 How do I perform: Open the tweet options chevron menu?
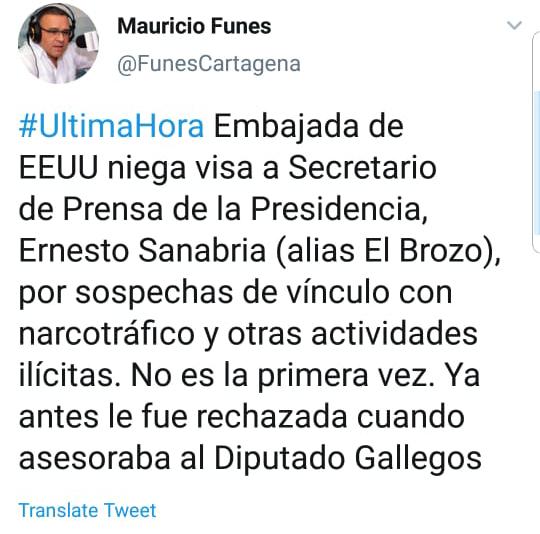pyautogui.click(x=515, y=25)
